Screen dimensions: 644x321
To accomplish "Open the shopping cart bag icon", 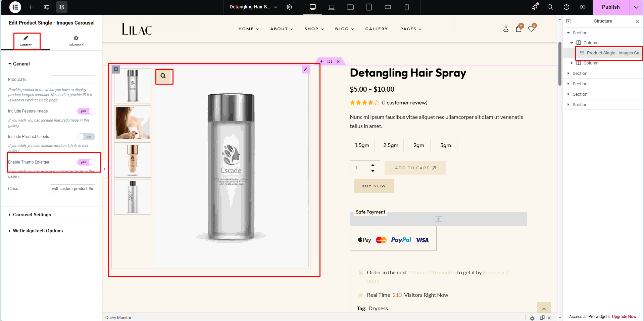I will 519,29.
